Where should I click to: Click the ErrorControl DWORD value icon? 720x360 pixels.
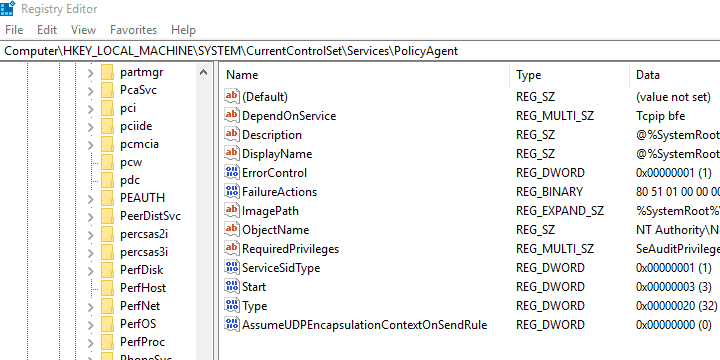pos(232,173)
